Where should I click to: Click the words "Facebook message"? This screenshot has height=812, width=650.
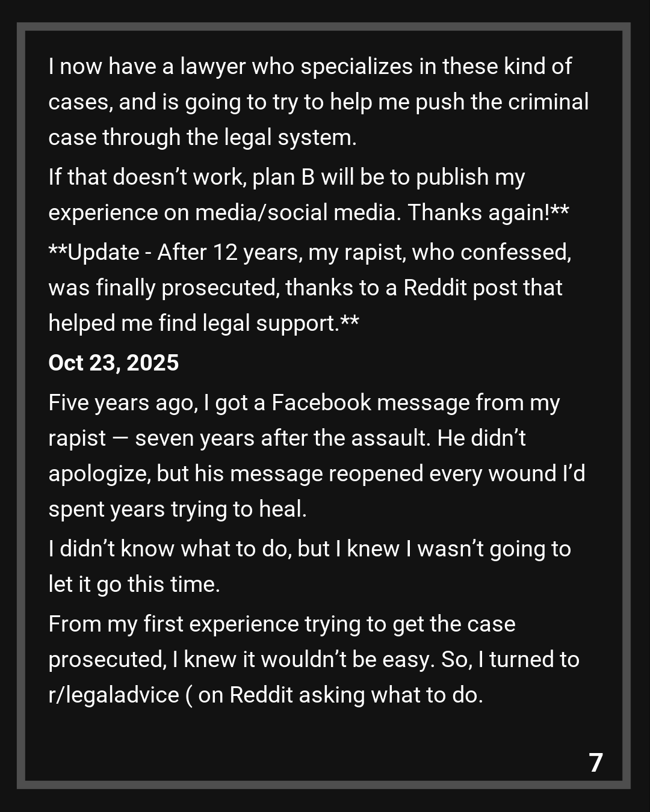pyautogui.click(x=370, y=402)
